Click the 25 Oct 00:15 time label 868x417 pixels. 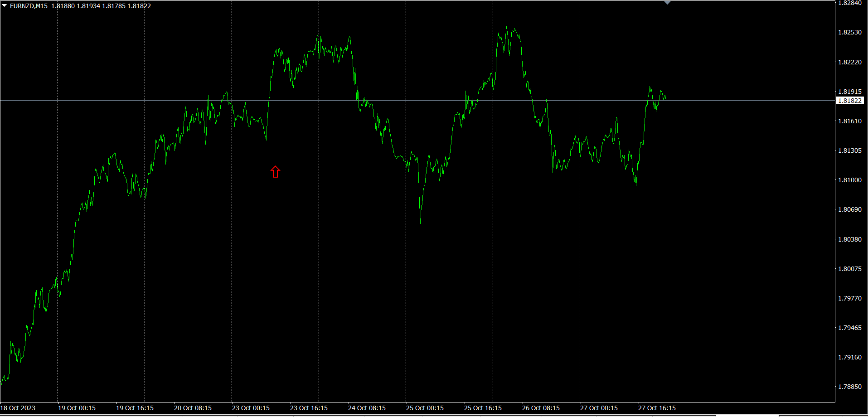(425, 408)
